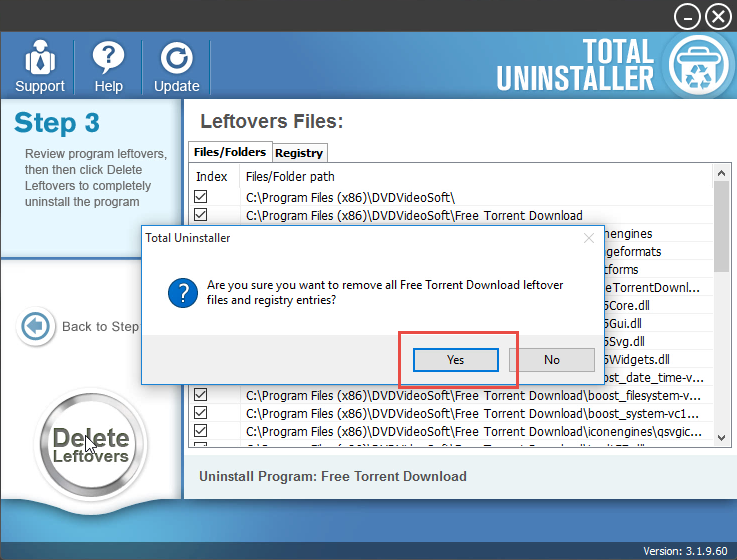Decline removal by clicking No
Screen dimensions: 737x560
point(552,360)
